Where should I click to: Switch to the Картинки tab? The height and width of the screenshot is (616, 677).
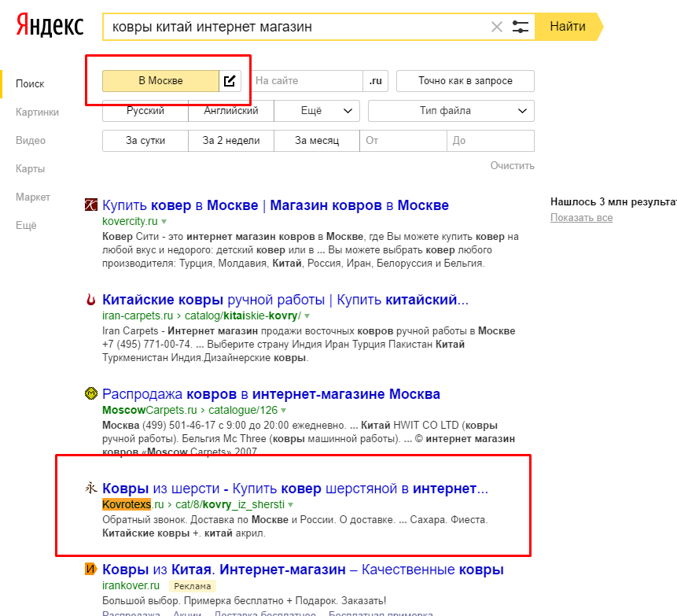[x=37, y=113]
